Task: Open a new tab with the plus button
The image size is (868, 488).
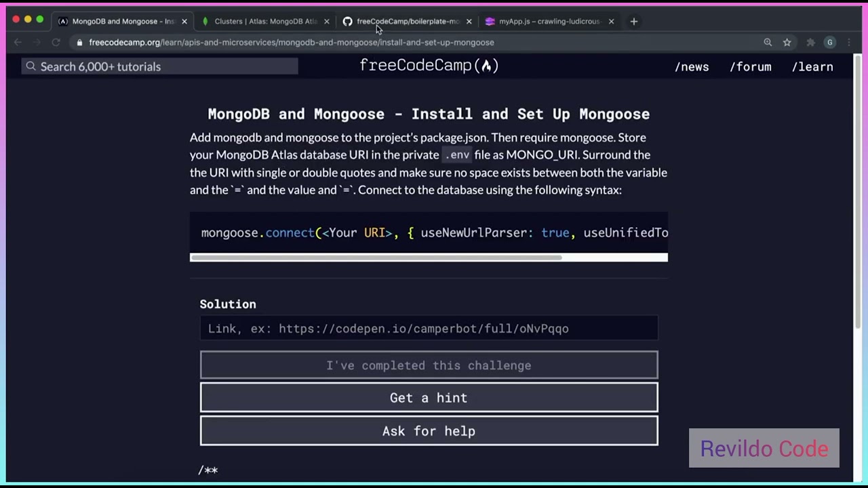Action: pyautogui.click(x=634, y=21)
